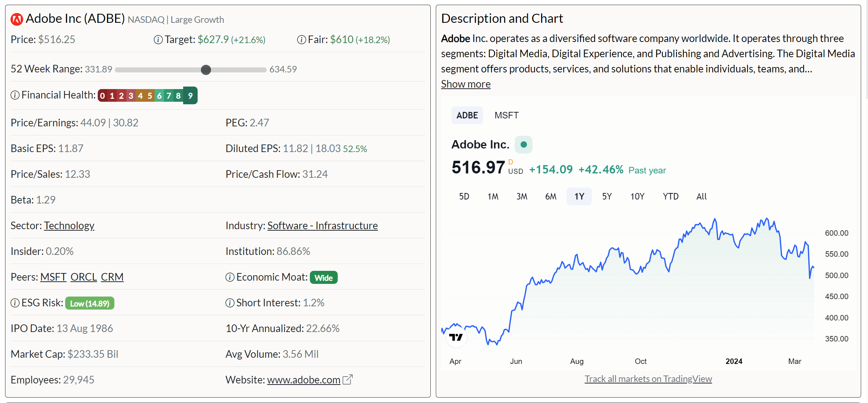Expand description with Show more

(466, 84)
